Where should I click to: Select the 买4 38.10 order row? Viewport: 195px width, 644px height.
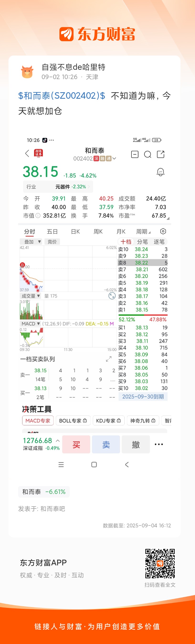pyautogui.click(x=143, y=348)
